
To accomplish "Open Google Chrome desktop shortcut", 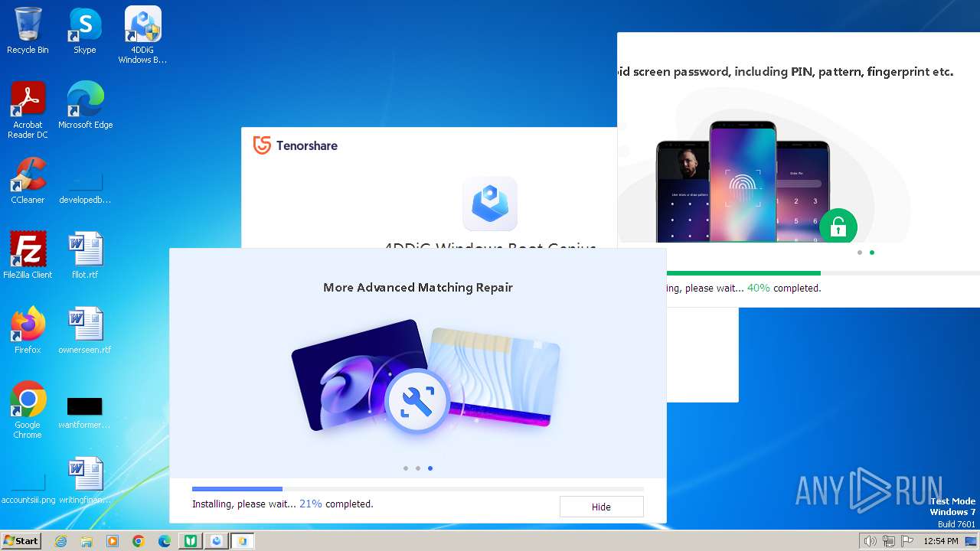I will (x=28, y=410).
